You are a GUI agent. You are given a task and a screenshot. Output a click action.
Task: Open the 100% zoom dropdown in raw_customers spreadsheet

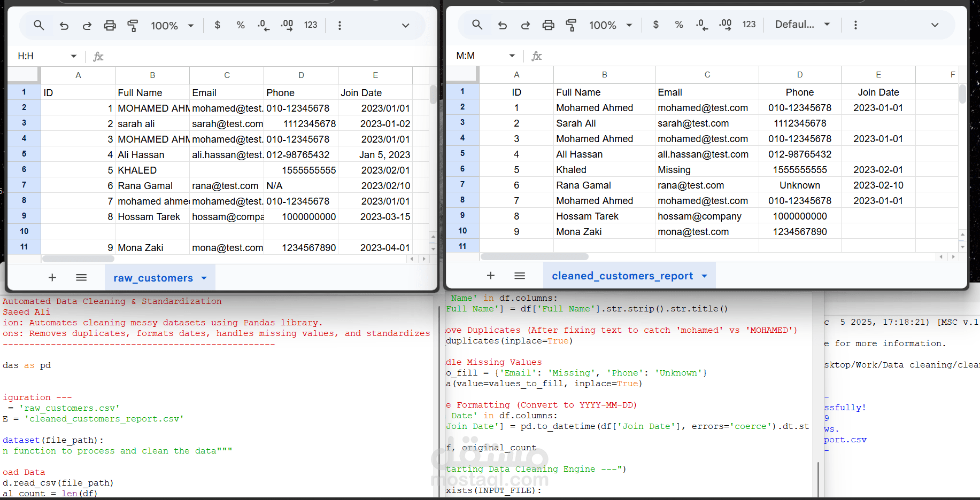coord(172,26)
